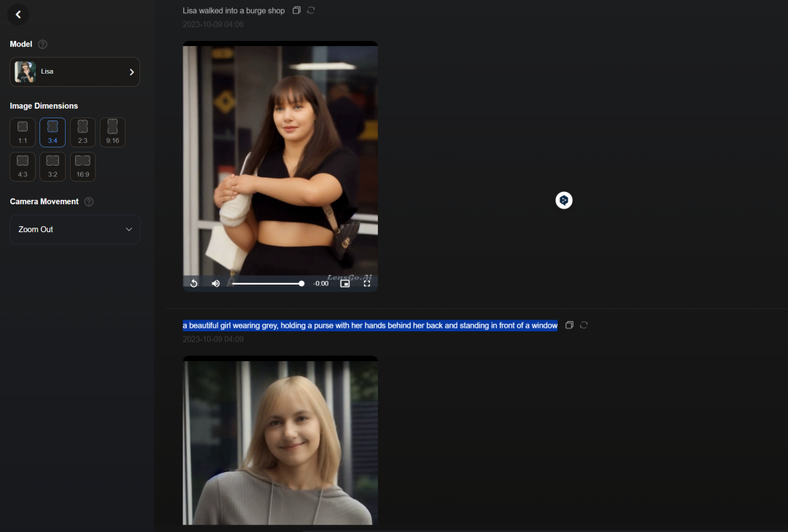Select the 1:1 image dimension
This screenshot has height=532, width=788.
pos(23,132)
